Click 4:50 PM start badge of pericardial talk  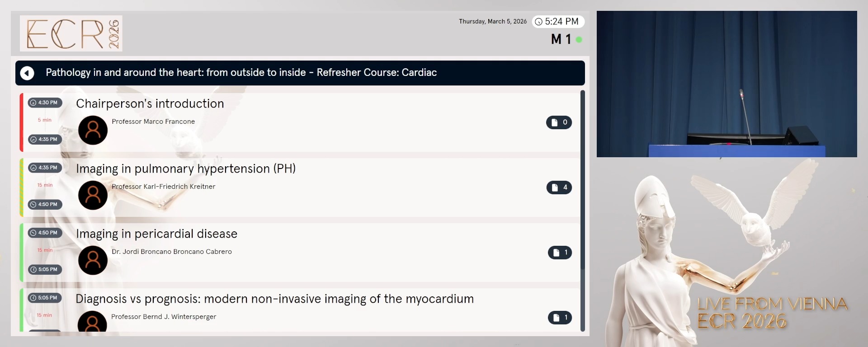point(45,233)
